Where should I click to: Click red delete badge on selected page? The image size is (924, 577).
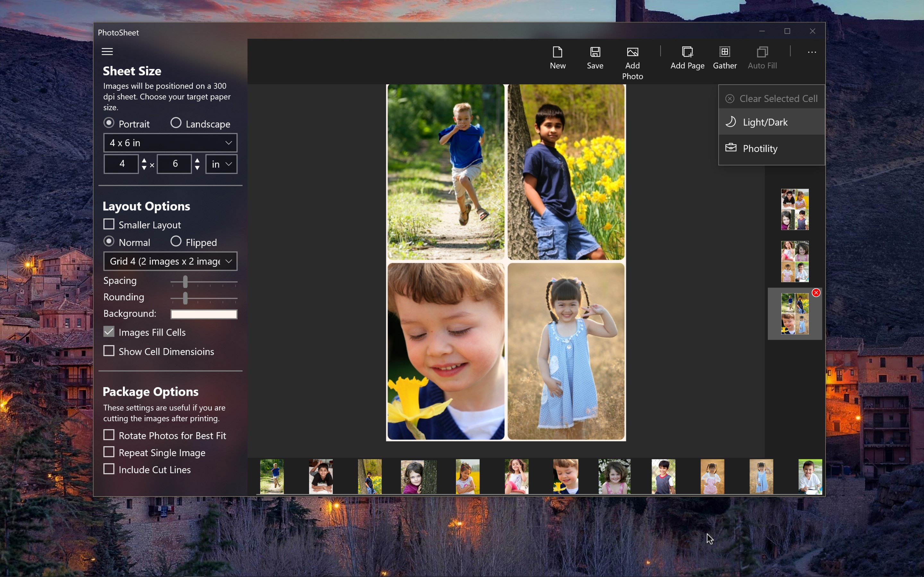point(816,293)
